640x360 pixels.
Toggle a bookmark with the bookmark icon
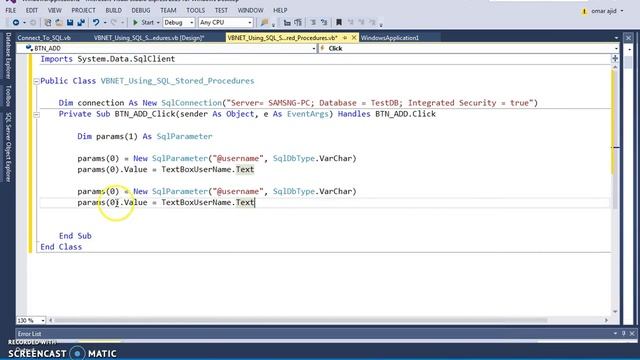(339, 22)
